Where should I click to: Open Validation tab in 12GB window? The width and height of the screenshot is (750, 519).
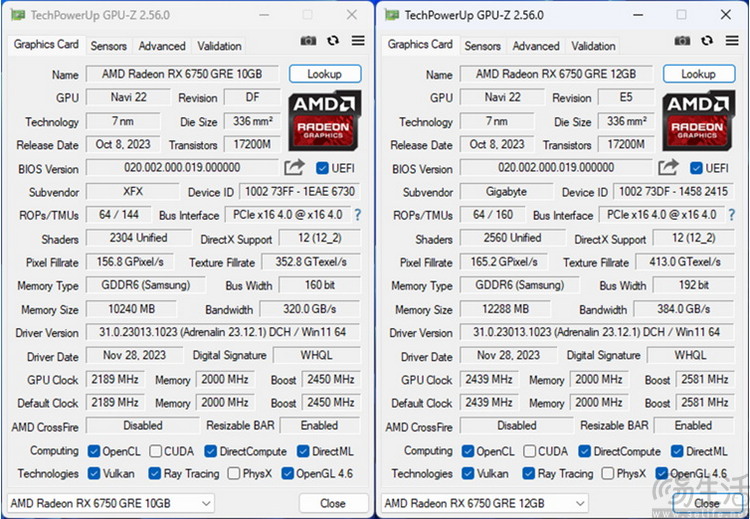coord(593,46)
